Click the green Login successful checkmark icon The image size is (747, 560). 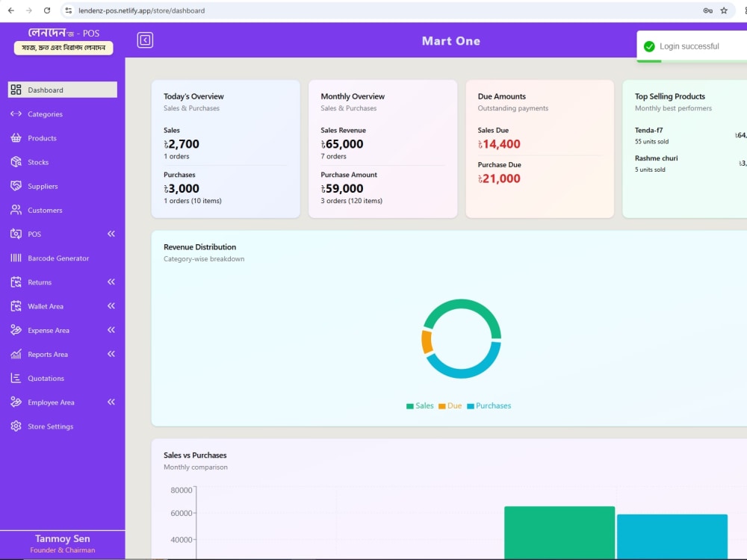[649, 46]
